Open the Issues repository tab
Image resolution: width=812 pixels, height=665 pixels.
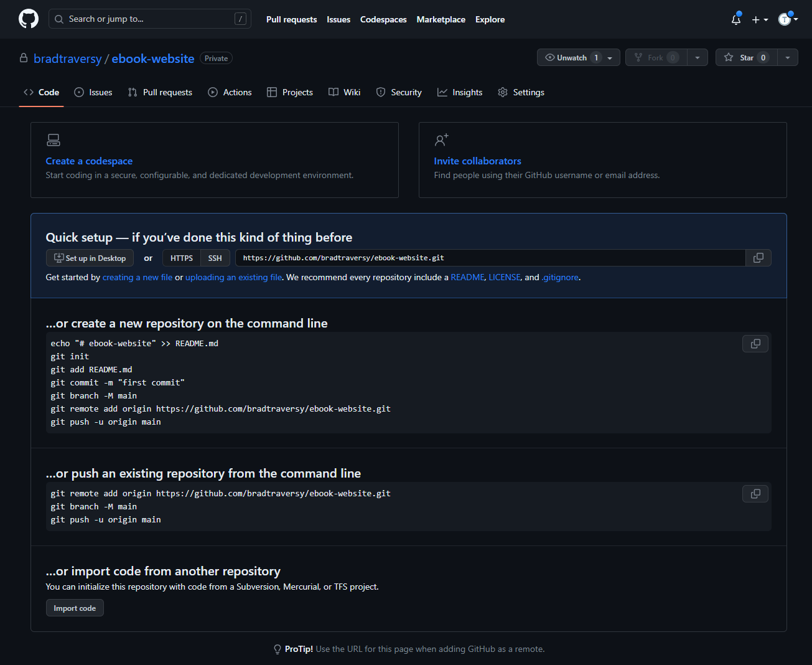(x=93, y=92)
